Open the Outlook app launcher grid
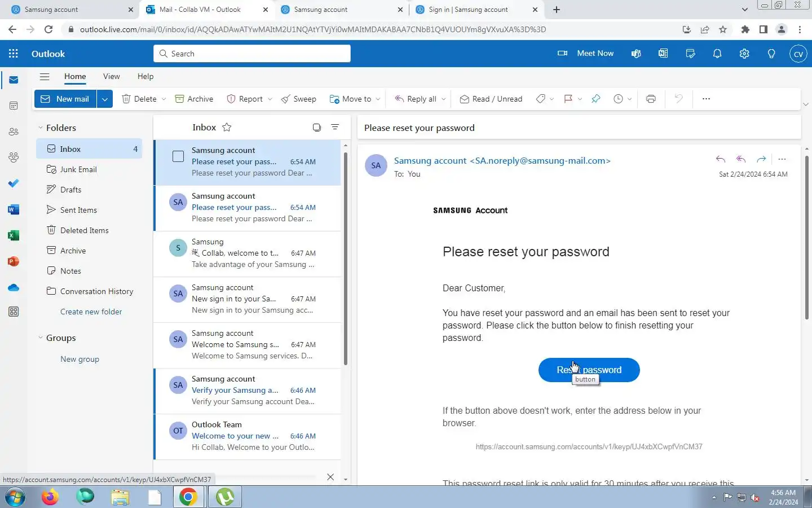 click(x=14, y=54)
